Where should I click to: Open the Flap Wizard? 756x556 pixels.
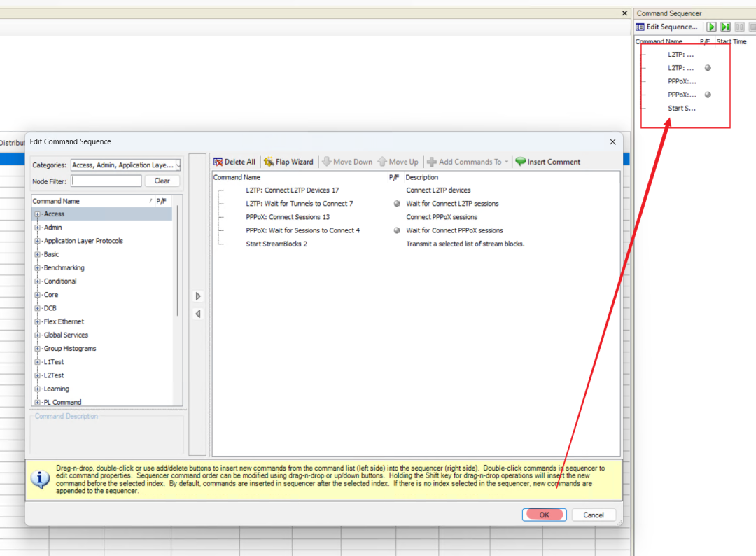pos(288,162)
